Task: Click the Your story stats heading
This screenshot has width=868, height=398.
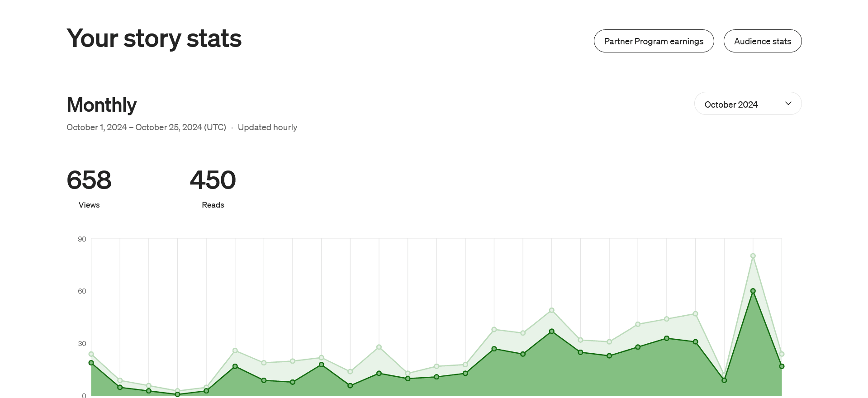Action: (154, 38)
